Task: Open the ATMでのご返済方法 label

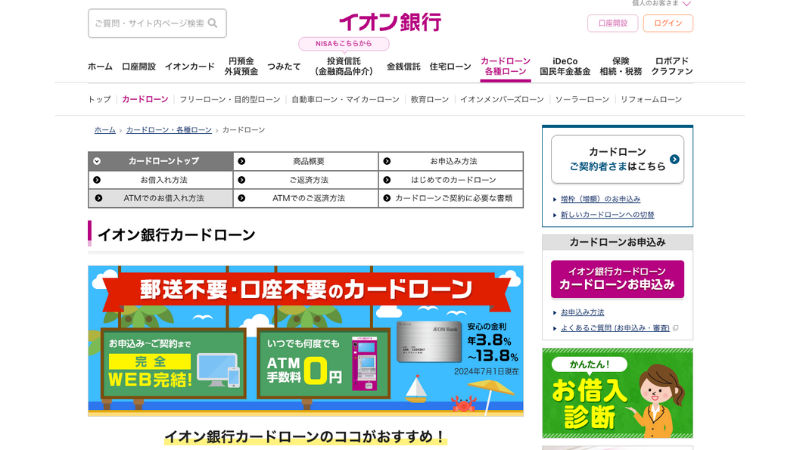Action: tap(309, 198)
